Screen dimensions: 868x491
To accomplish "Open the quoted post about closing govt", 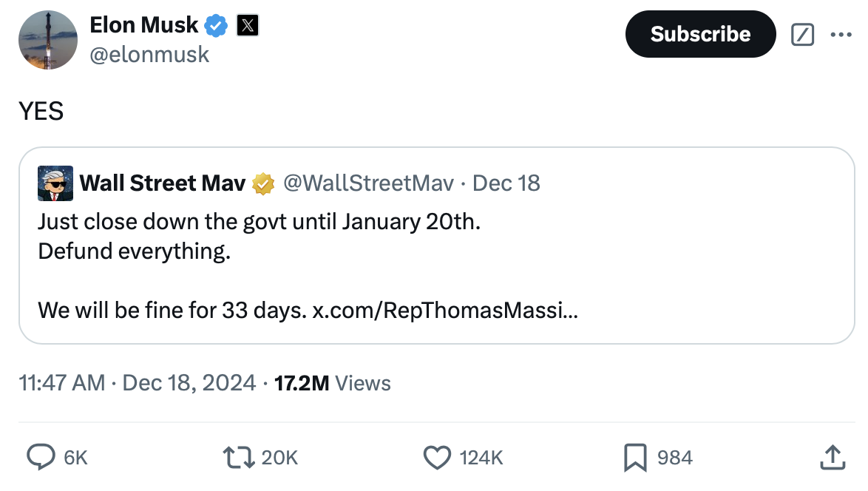I will (436, 251).
